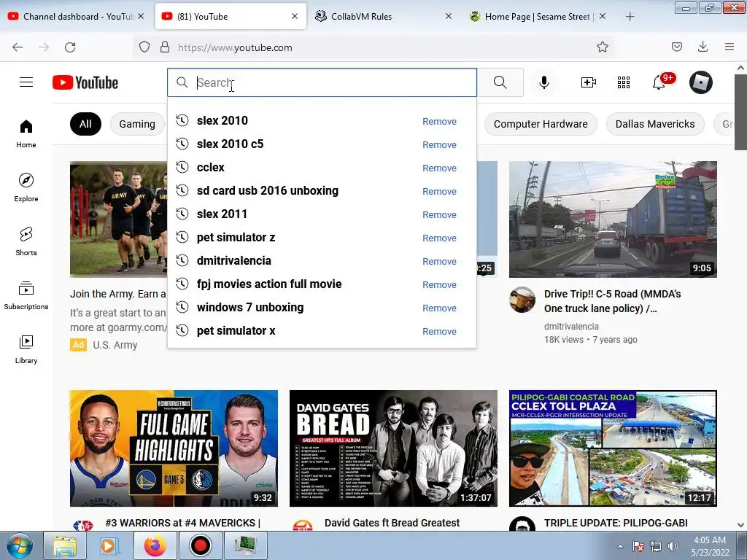This screenshot has width=747, height=560.
Task: Start voice search with the microphone icon
Action: click(544, 82)
